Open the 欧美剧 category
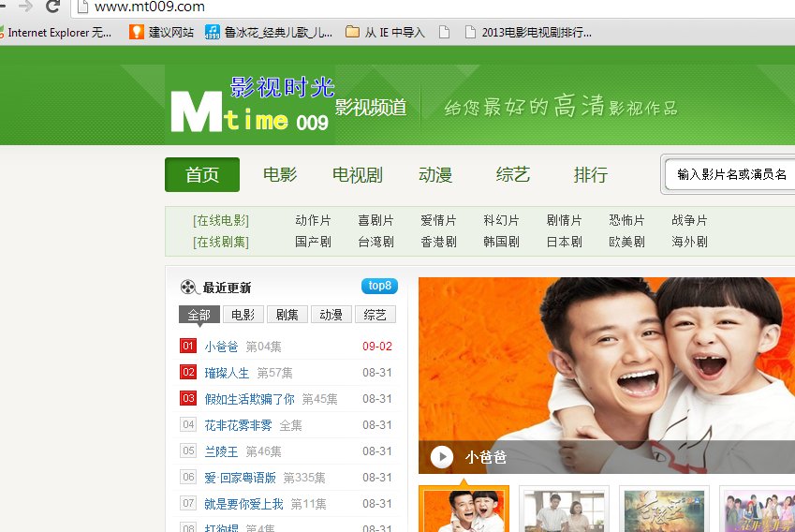 point(626,242)
